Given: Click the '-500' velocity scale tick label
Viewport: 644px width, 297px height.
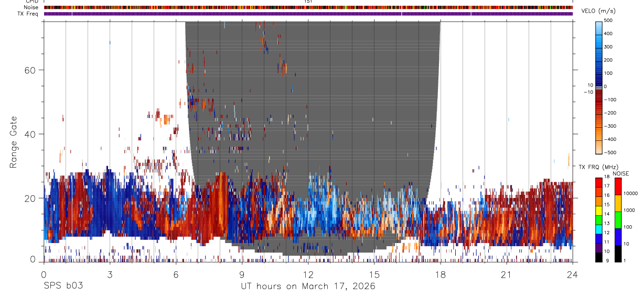Looking at the screenshot, I should tap(610, 152).
